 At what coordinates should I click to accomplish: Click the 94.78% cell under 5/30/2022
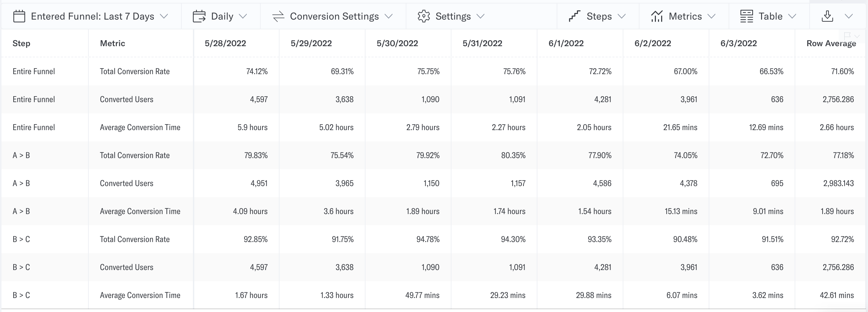(x=428, y=239)
